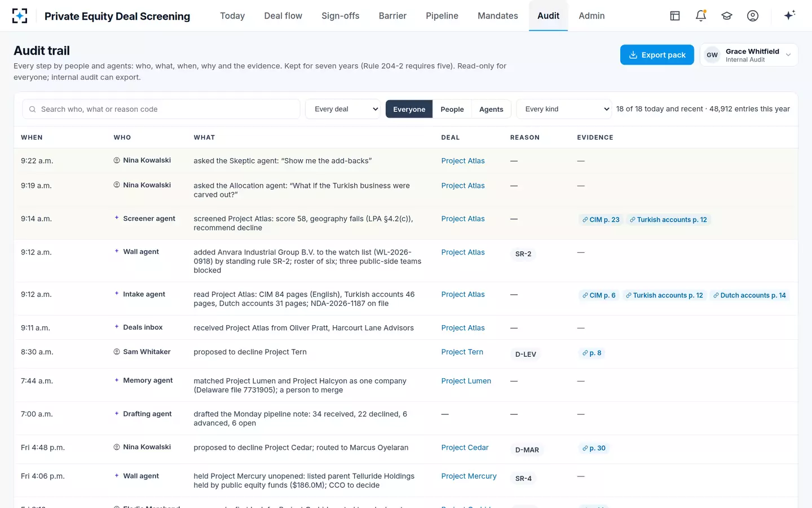
Task: Click the person icon beside Sam Whitaker
Action: click(x=117, y=352)
